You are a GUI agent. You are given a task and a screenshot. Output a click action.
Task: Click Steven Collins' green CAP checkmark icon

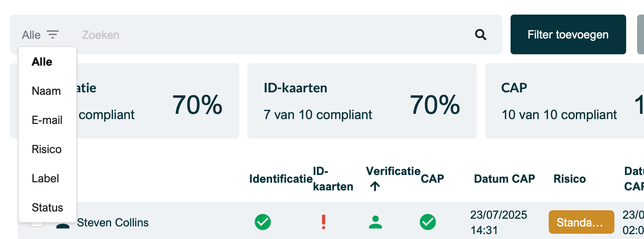point(428,222)
